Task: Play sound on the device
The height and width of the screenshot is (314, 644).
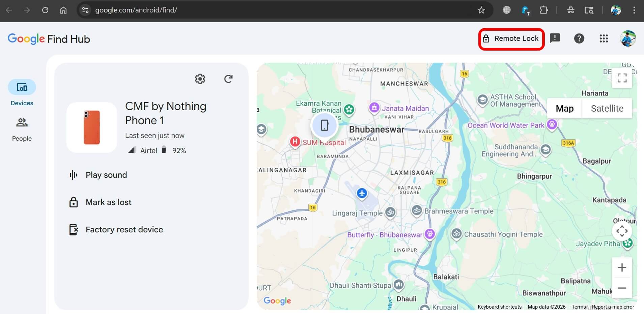Action: 98,175
